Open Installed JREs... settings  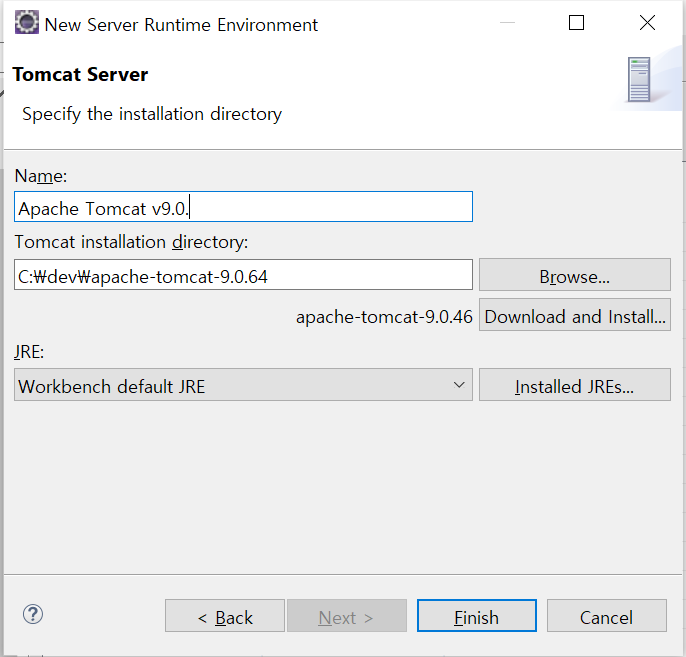coord(574,384)
